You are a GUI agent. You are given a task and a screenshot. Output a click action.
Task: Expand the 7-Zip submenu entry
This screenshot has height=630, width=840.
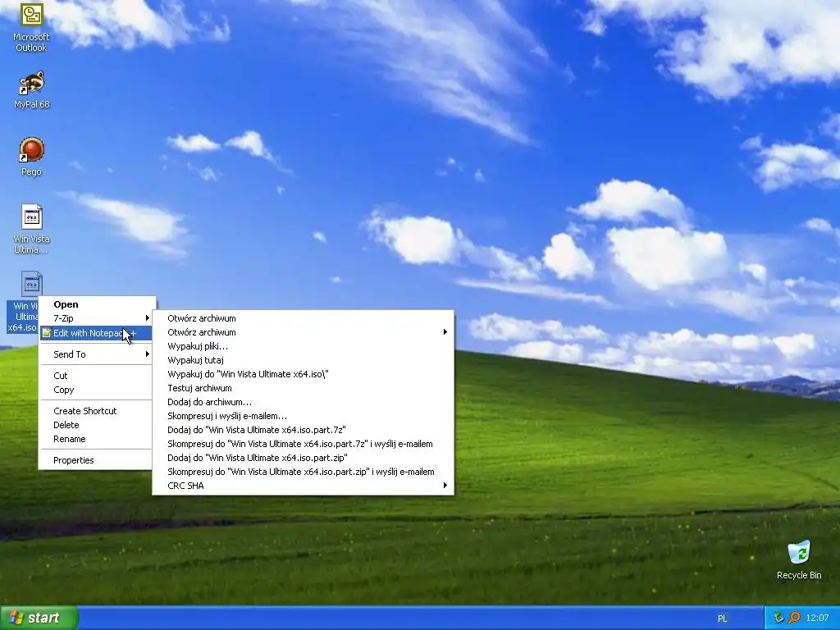95,318
